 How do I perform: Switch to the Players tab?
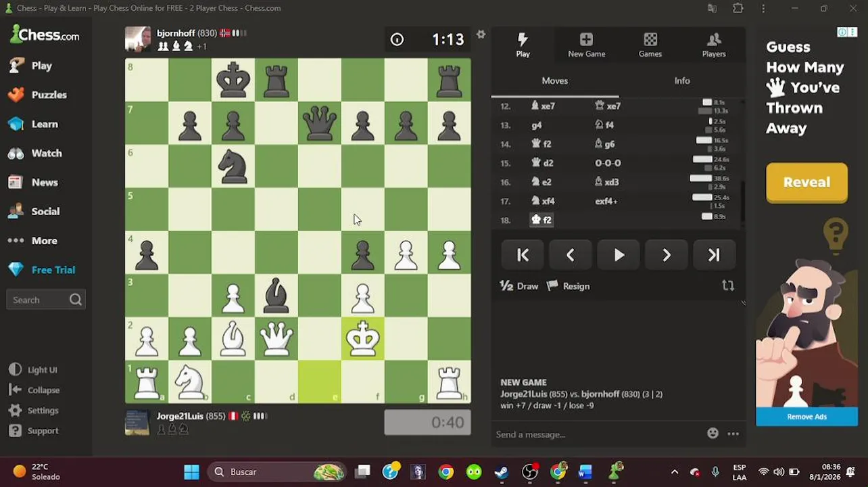click(x=713, y=45)
